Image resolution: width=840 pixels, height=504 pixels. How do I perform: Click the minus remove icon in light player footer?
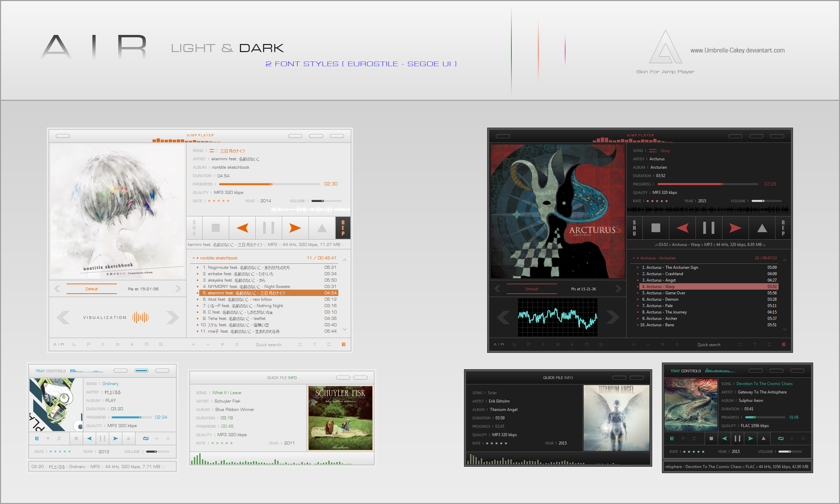[x=208, y=344]
